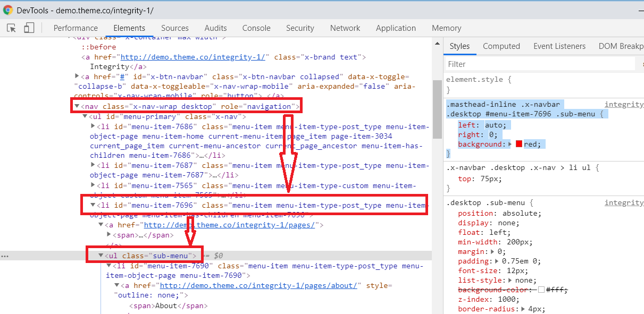Image resolution: width=644 pixels, height=314 pixels.
Task: Open the Event Listeners sidebar tab
Action: tap(559, 46)
